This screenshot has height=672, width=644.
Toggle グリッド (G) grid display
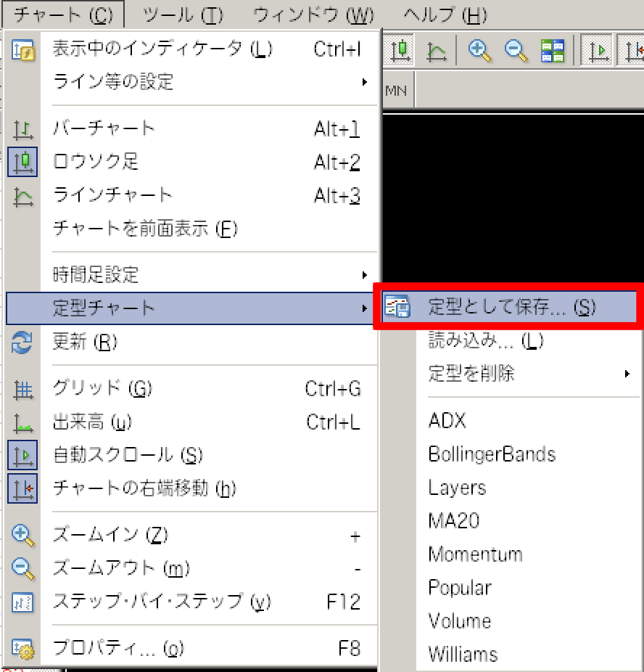[x=102, y=389]
